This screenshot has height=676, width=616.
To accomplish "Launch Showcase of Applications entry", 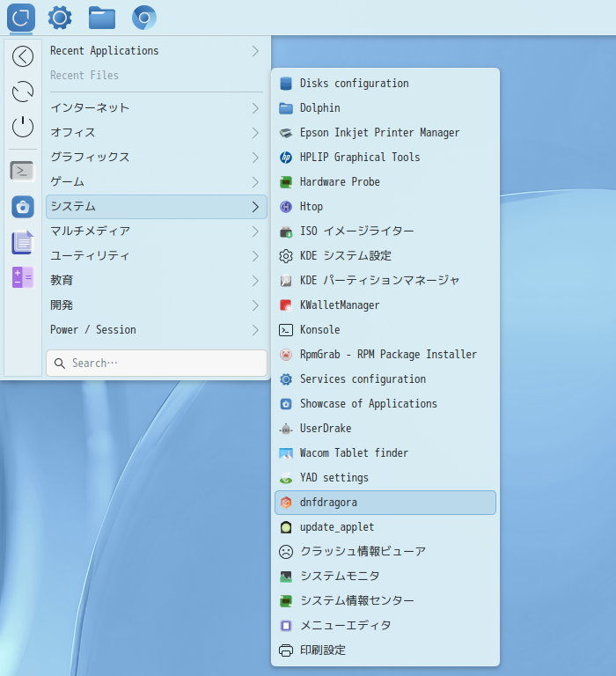I will pos(385,404).
